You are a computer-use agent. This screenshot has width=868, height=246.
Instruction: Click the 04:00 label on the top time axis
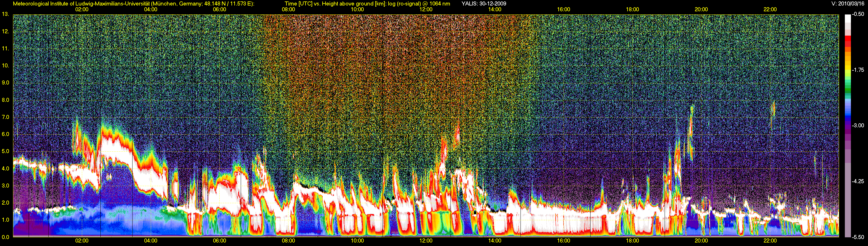click(151, 10)
